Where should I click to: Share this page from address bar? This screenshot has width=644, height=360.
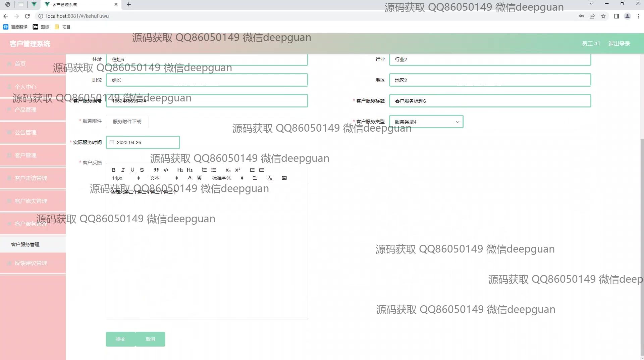pos(592,16)
